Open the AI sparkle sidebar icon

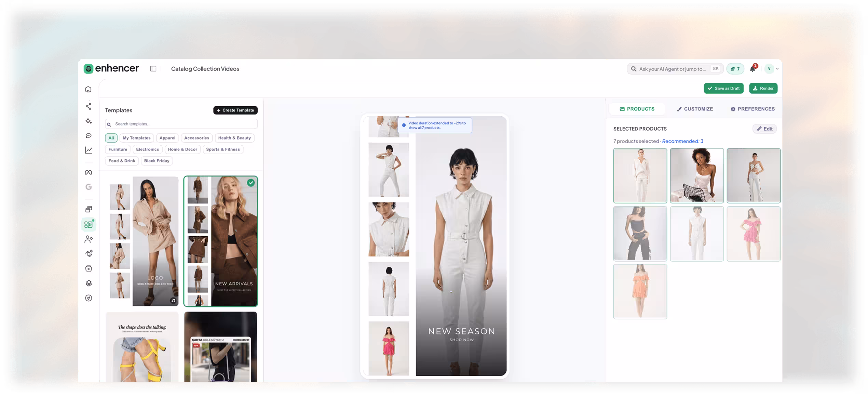coord(89,121)
